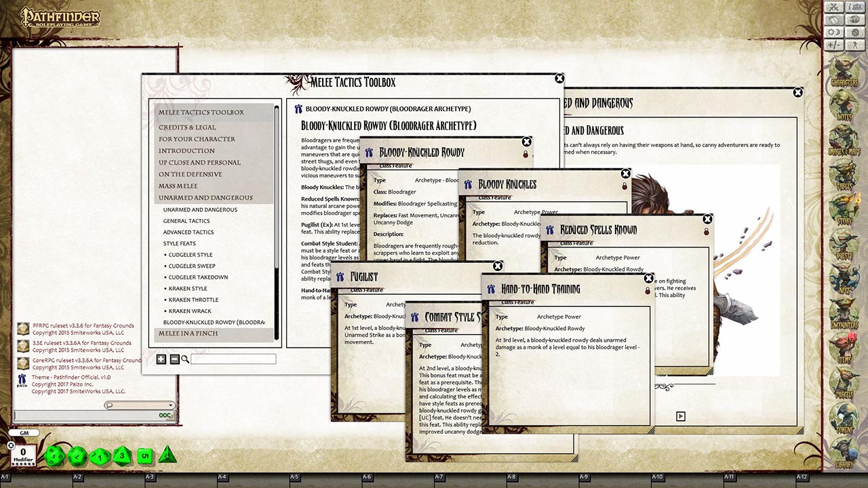Image resolution: width=868 pixels, height=488 pixels.
Task: Select Melee in a Pinch chapter
Action: [187, 333]
